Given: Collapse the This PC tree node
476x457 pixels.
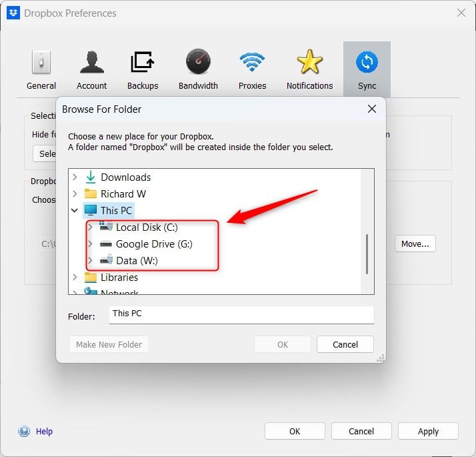Looking at the screenshot, I should (x=75, y=210).
